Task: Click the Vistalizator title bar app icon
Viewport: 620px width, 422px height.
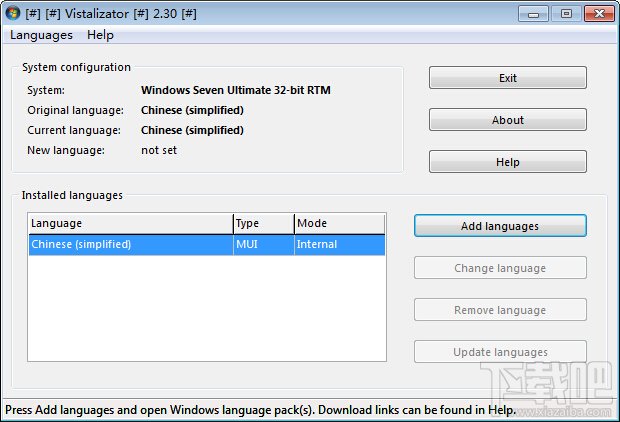Action: [13, 13]
